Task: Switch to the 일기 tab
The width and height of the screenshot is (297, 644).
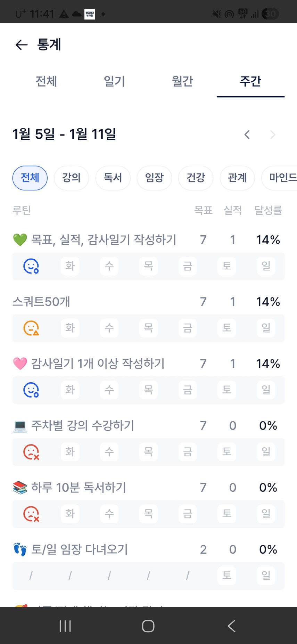Action: (x=114, y=81)
